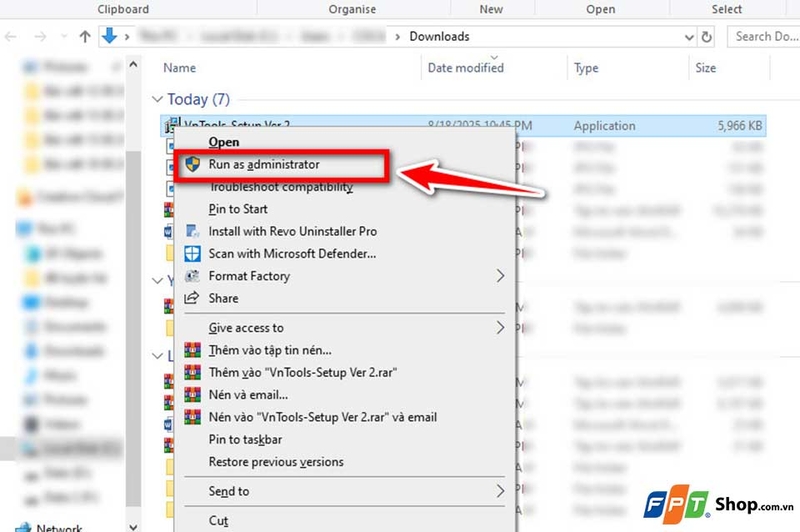This screenshot has width=800, height=532.
Task: Click Downloads in the address breadcrumb
Action: point(439,36)
